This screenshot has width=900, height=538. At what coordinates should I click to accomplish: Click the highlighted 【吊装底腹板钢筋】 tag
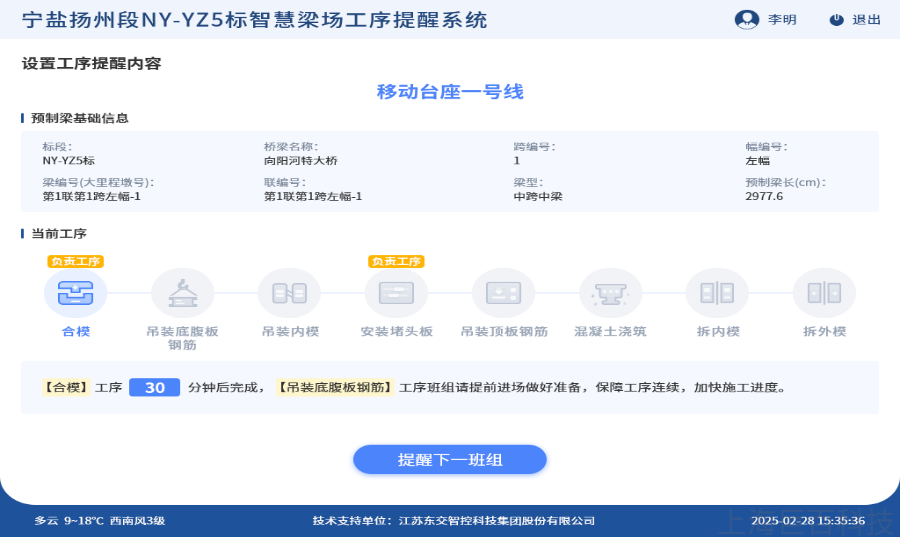(335, 388)
